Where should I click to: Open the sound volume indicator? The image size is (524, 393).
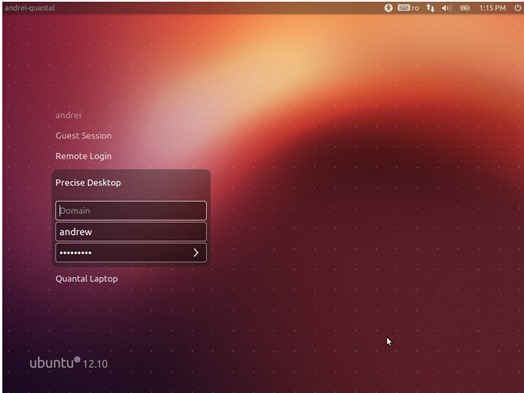click(447, 8)
